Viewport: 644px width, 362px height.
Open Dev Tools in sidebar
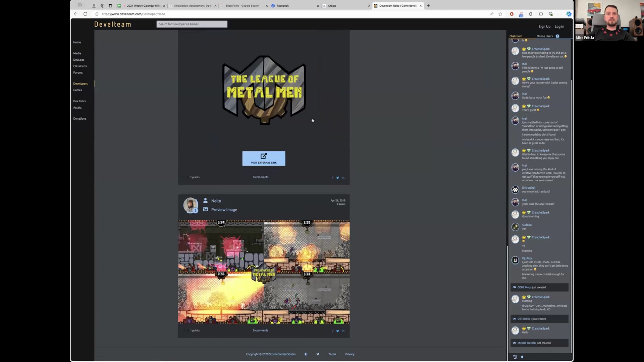point(79,101)
